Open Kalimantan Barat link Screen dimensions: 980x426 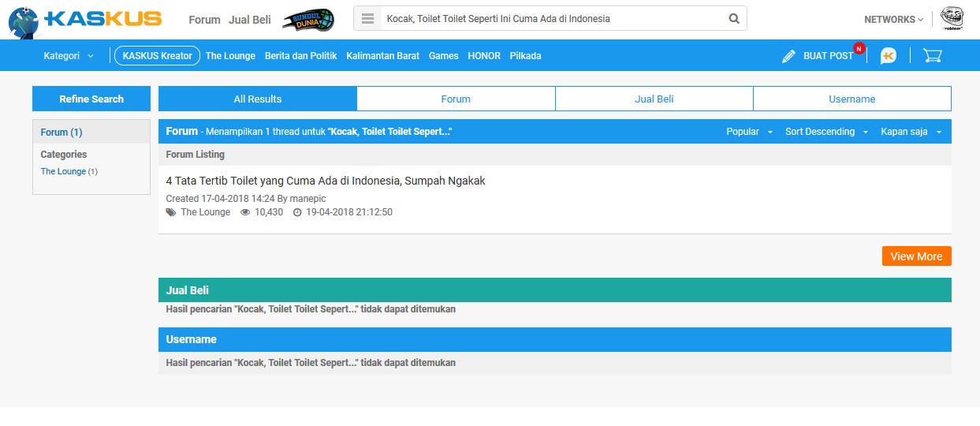point(382,56)
